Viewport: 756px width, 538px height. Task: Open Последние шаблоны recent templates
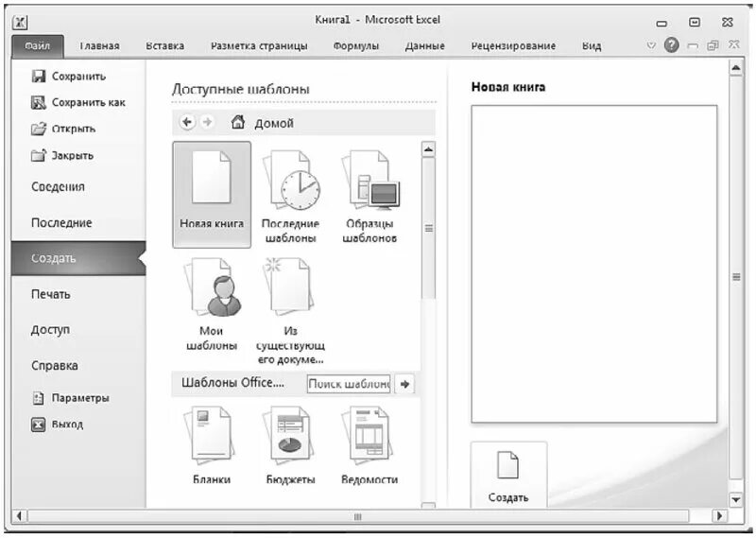tap(290, 197)
